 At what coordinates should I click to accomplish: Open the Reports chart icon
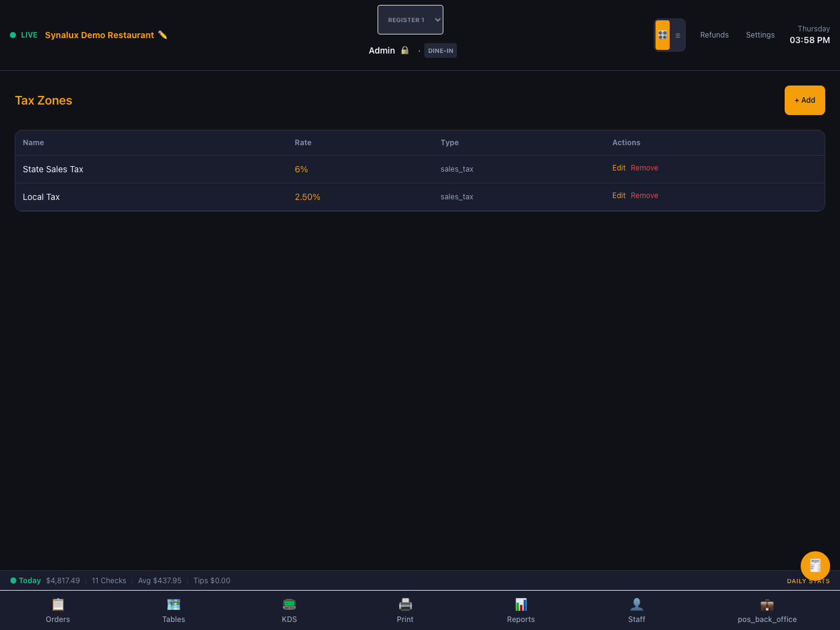(x=521, y=604)
